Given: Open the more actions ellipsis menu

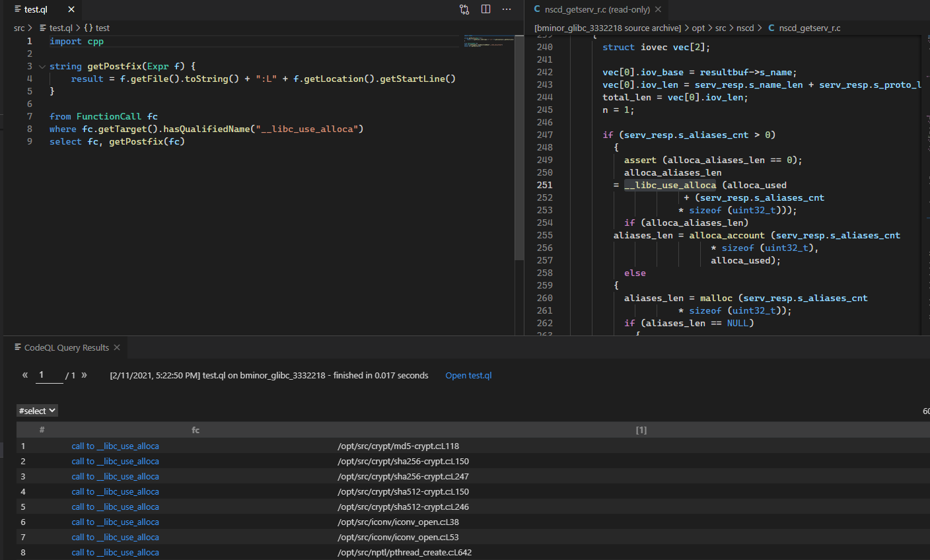Looking at the screenshot, I should click(507, 9).
